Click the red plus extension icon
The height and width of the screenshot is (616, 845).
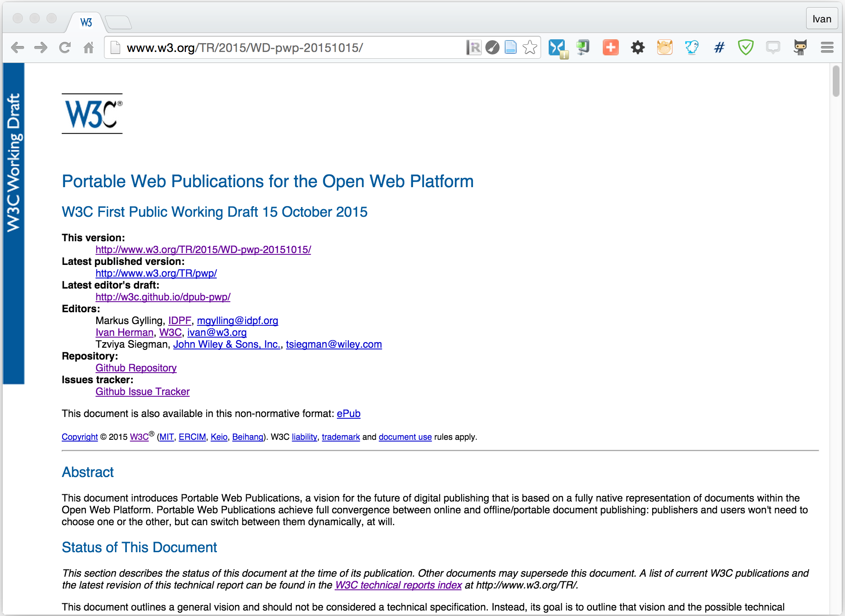click(x=610, y=47)
